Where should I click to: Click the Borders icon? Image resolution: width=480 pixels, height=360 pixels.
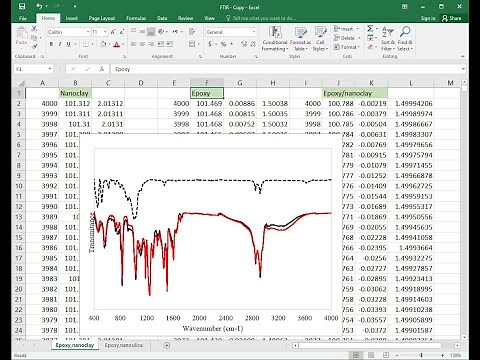coord(86,44)
